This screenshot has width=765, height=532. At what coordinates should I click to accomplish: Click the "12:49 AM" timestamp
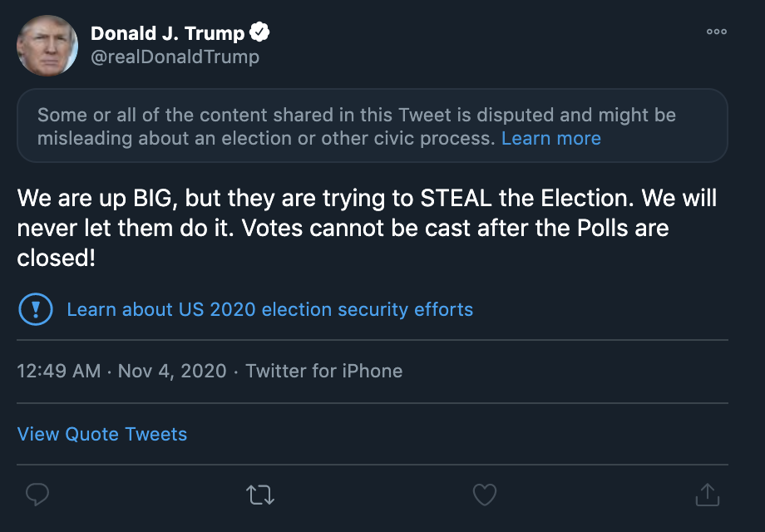point(59,371)
